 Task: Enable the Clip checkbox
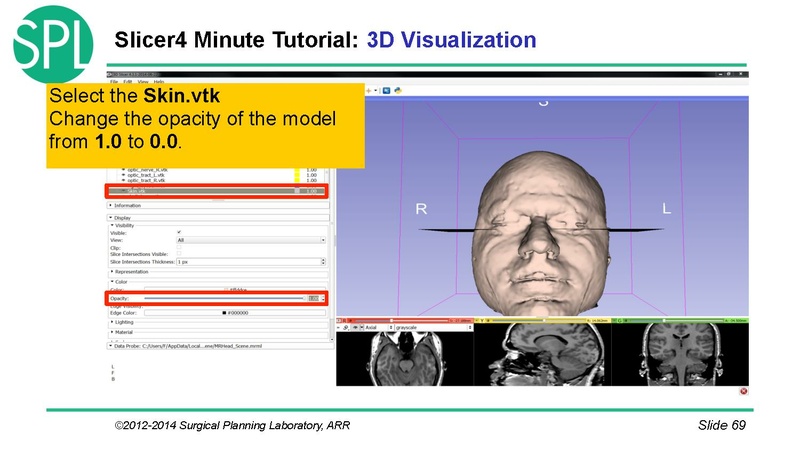(x=179, y=247)
